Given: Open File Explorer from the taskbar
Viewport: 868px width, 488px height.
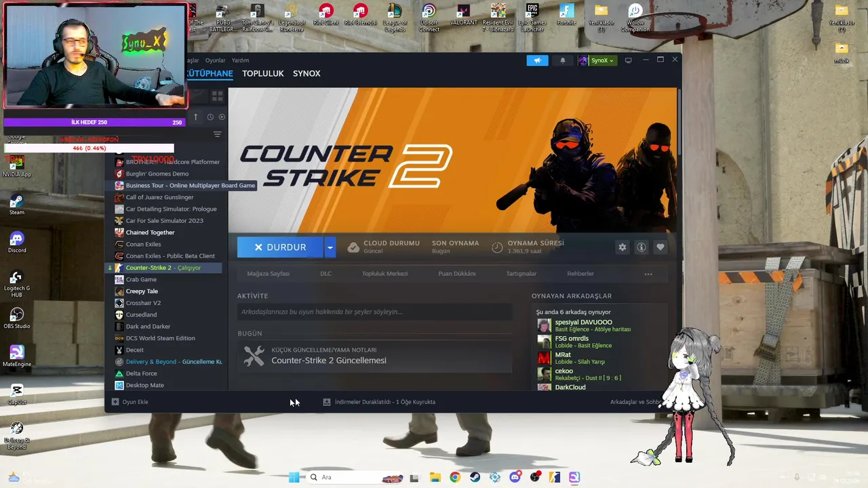Looking at the screenshot, I should pos(435,477).
